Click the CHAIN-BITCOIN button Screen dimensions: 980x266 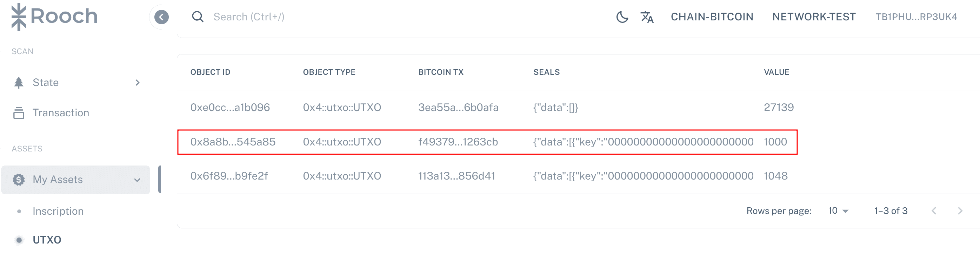coord(712,17)
